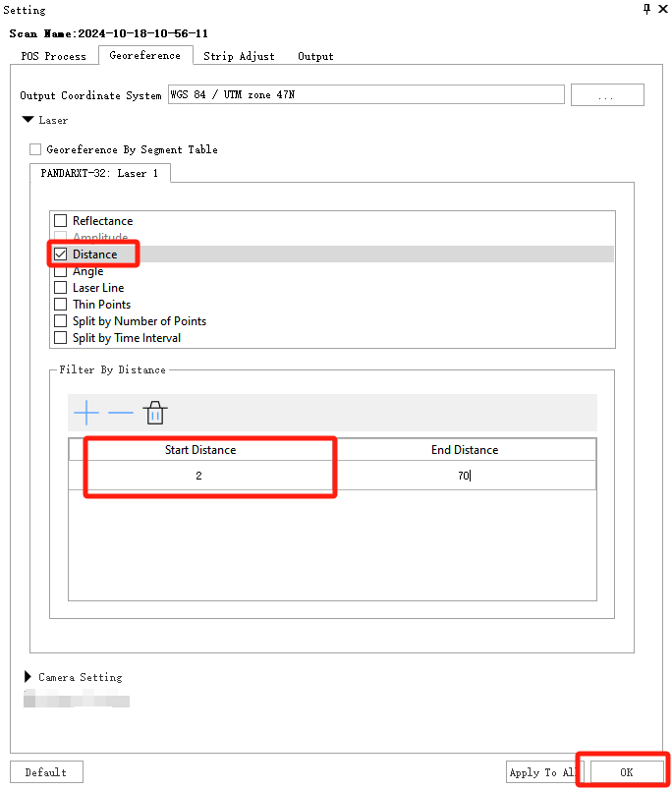Click the minus icon to remove filter row
The image size is (672, 791).
(121, 413)
